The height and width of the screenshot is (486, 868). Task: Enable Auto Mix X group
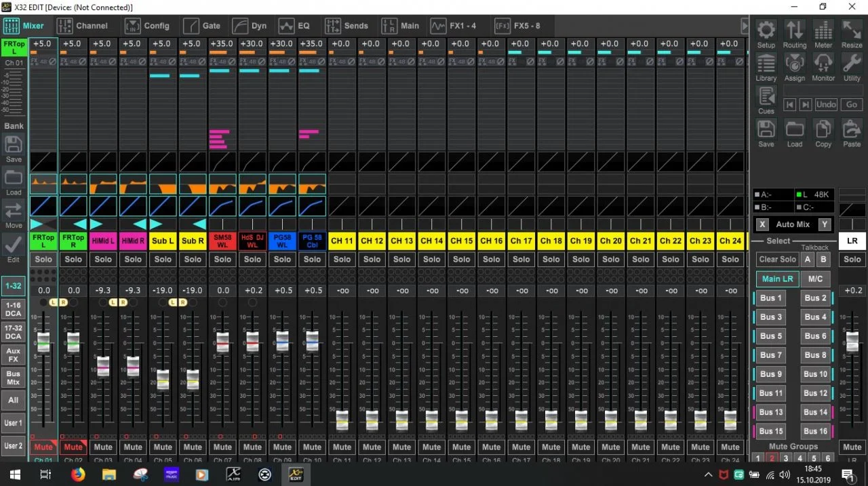pyautogui.click(x=762, y=224)
